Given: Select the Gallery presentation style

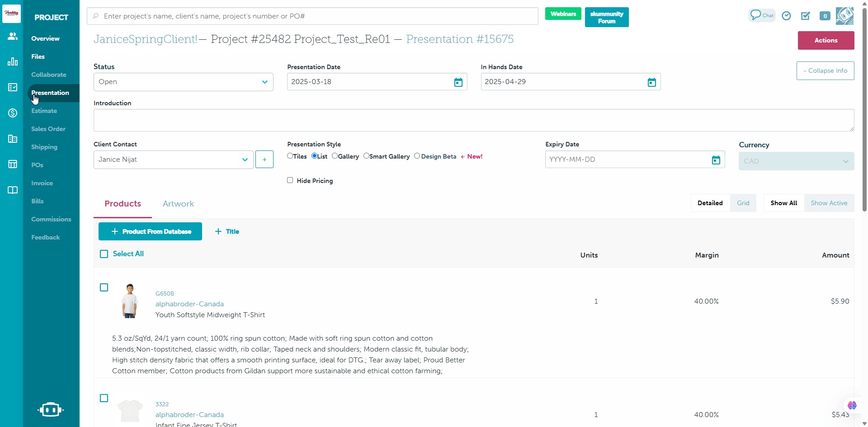Looking at the screenshot, I should coord(335,156).
